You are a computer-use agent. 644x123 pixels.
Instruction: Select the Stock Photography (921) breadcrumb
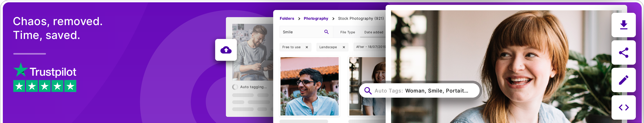[361, 18]
